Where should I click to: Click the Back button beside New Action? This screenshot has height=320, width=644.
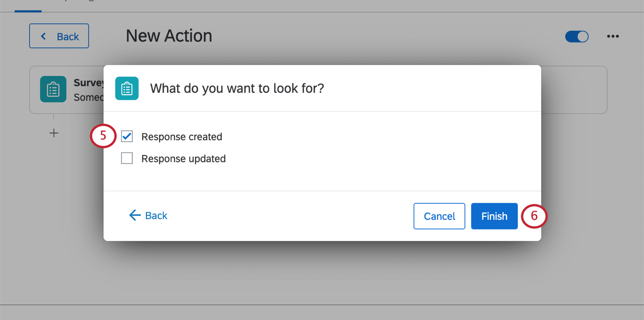pos(59,36)
